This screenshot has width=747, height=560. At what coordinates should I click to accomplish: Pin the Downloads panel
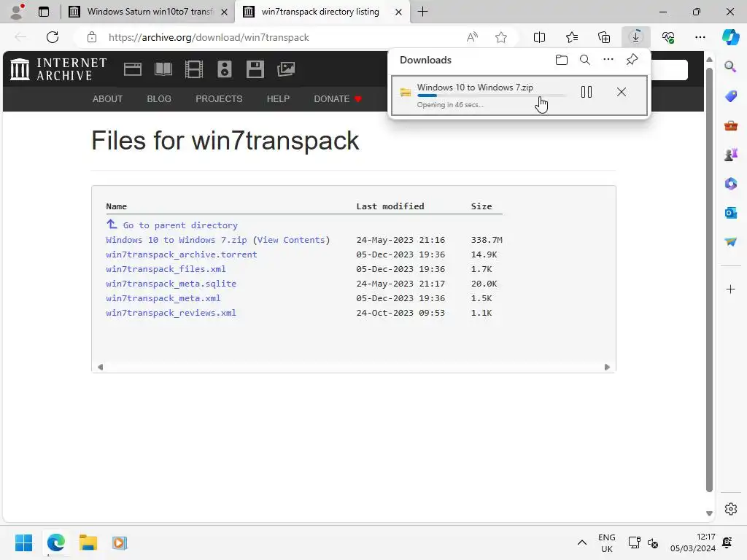tap(632, 60)
